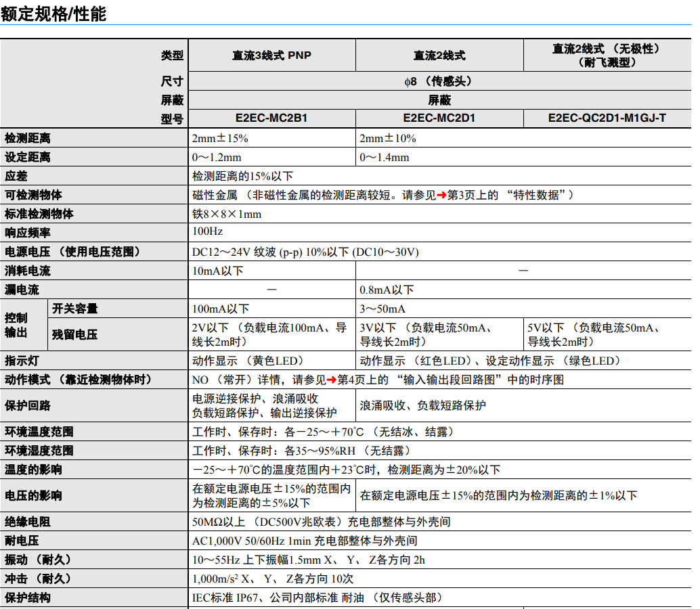Click the column header "直流3线式 PNP"
This screenshot has width=700, height=609.
[x=272, y=55]
